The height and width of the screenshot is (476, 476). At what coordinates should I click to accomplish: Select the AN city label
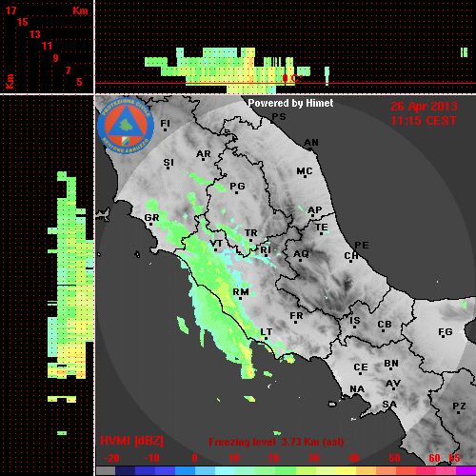311,143
